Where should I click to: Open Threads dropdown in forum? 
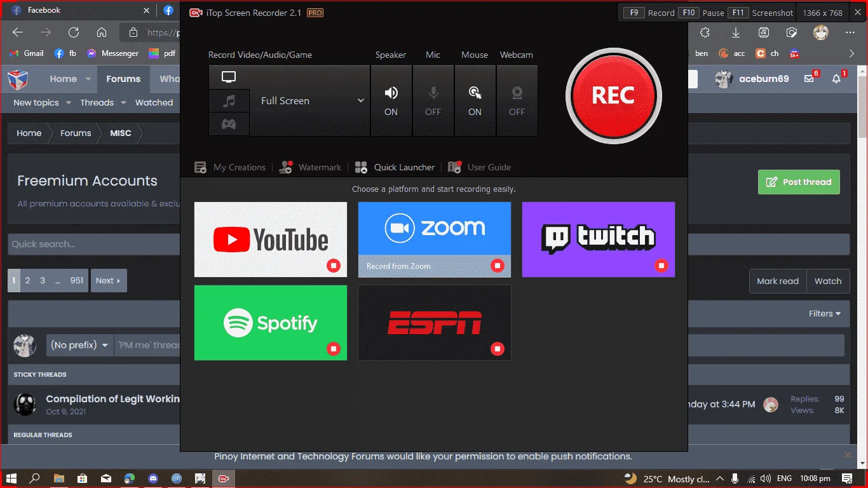coord(103,102)
